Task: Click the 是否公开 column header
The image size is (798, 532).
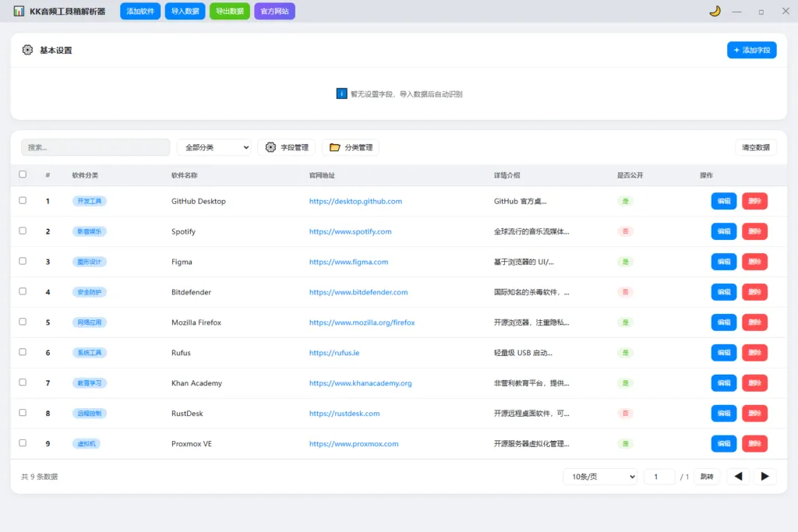Action: (x=630, y=175)
